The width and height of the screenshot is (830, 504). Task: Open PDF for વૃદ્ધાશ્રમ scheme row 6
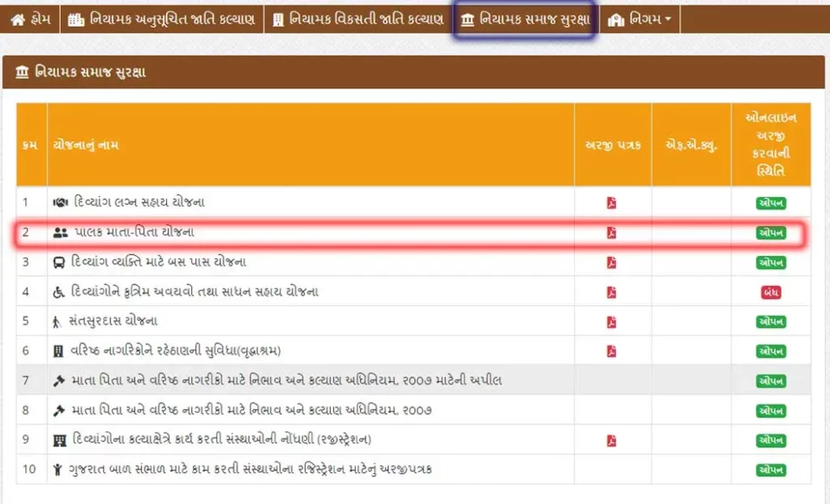[x=611, y=351]
